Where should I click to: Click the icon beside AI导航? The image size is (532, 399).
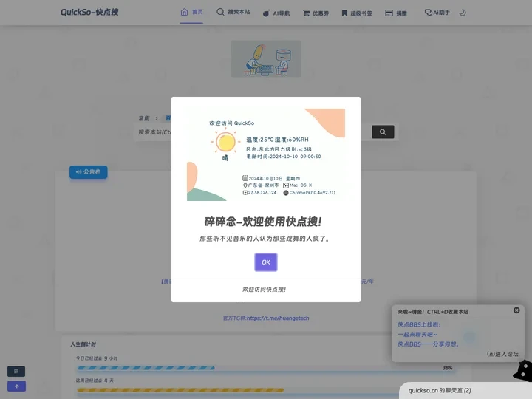[266, 13]
